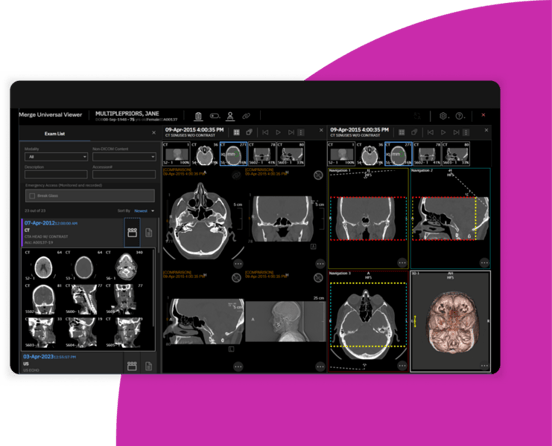The image size is (552, 446).
Task: Click the 3D skull volume rendering
Action: tap(453, 323)
